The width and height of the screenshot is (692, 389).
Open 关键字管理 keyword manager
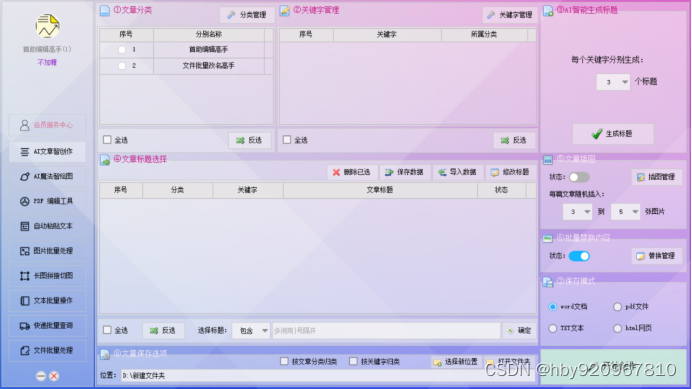[x=510, y=15]
